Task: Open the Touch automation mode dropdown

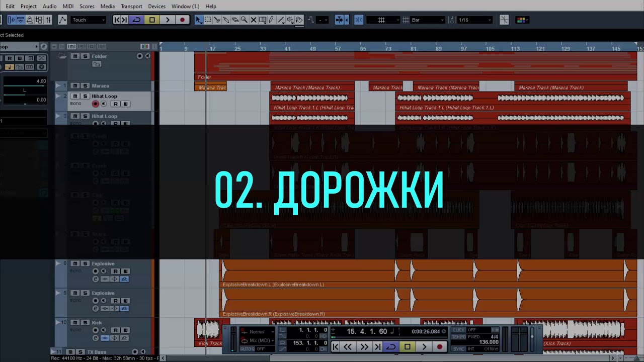Action: click(x=88, y=20)
